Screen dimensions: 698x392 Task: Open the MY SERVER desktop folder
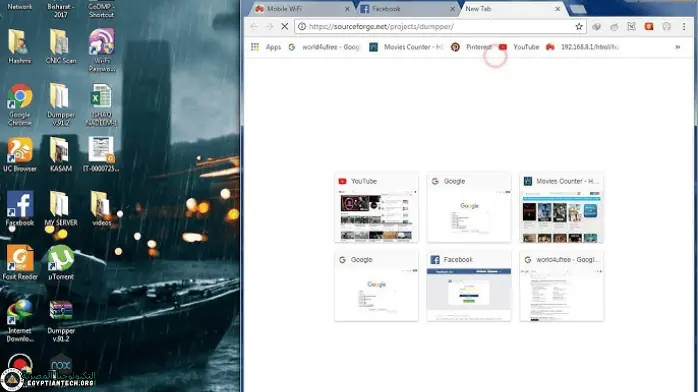point(61,208)
